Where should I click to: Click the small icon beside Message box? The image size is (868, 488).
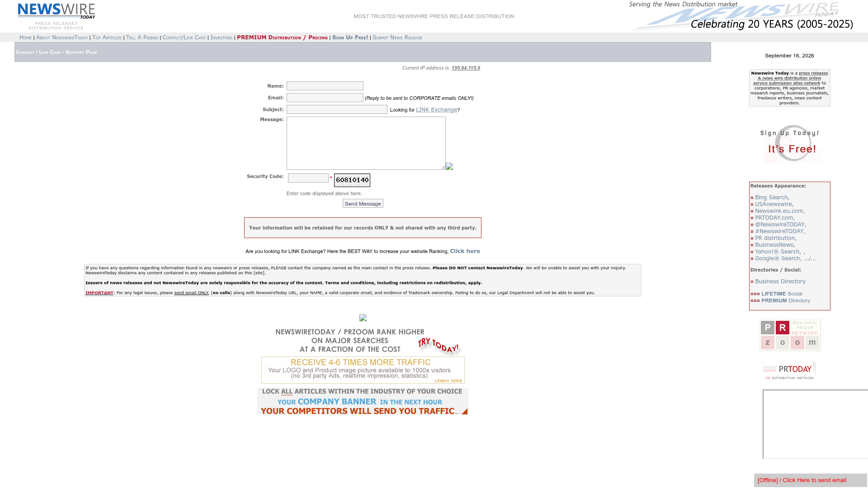[449, 166]
